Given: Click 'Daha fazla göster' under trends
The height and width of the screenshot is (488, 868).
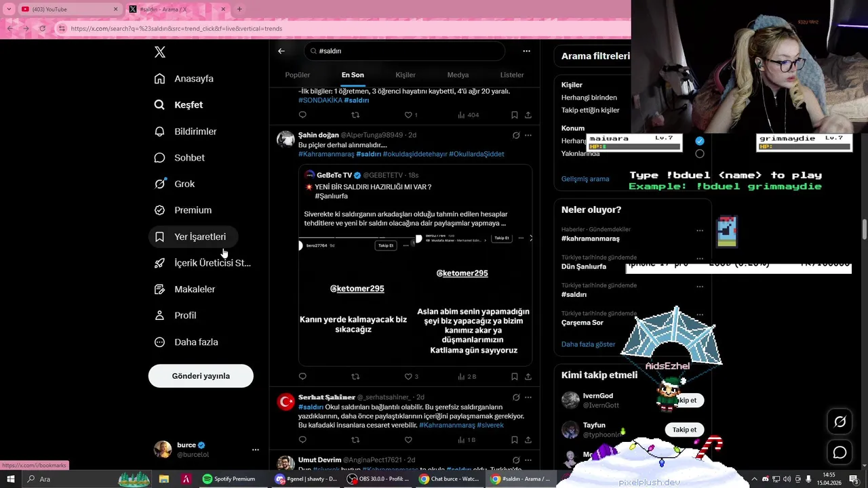Looking at the screenshot, I should pos(589,344).
